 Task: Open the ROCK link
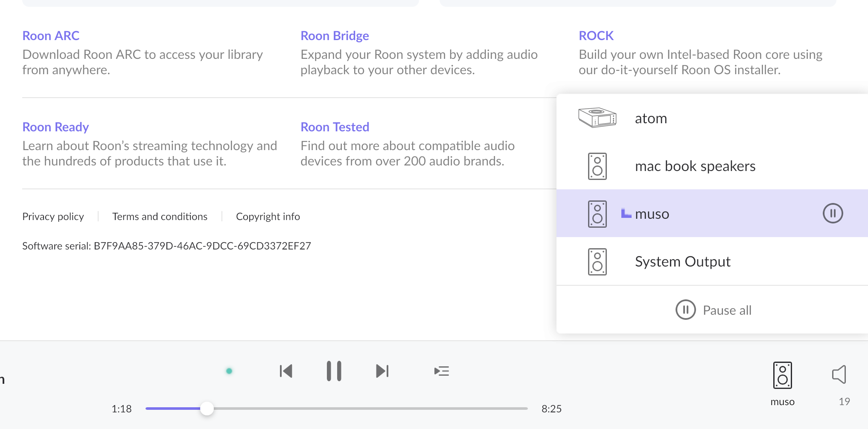click(x=596, y=36)
